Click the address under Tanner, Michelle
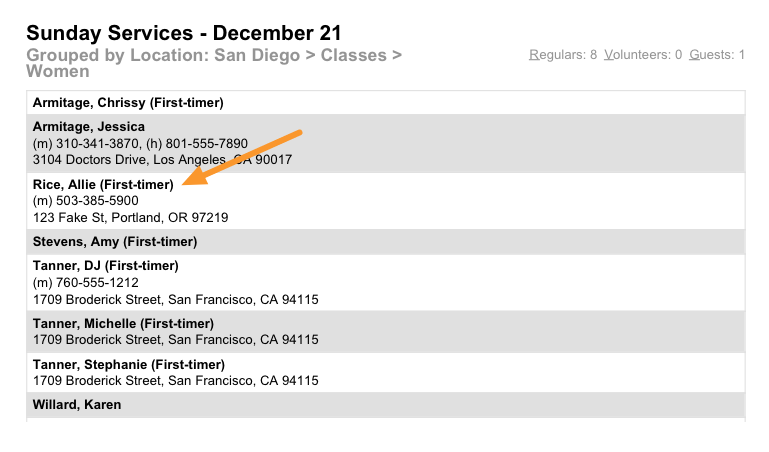Screen dimensions: 769x452 coord(175,340)
